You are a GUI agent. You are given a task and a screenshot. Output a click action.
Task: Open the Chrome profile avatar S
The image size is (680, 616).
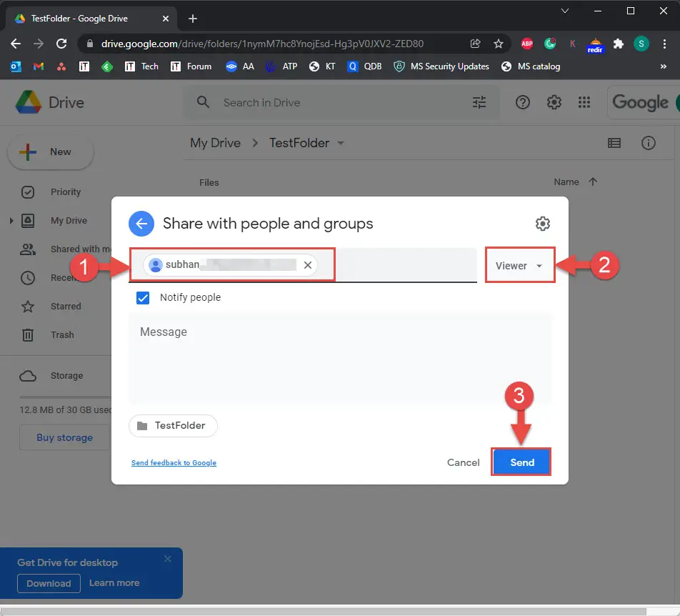point(641,44)
